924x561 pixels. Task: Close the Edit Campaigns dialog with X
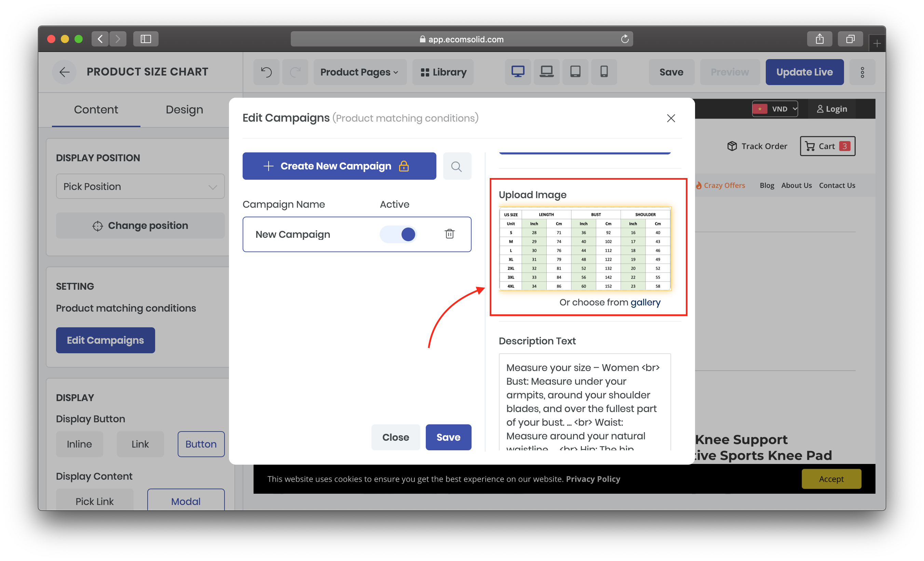pyautogui.click(x=671, y=118)
